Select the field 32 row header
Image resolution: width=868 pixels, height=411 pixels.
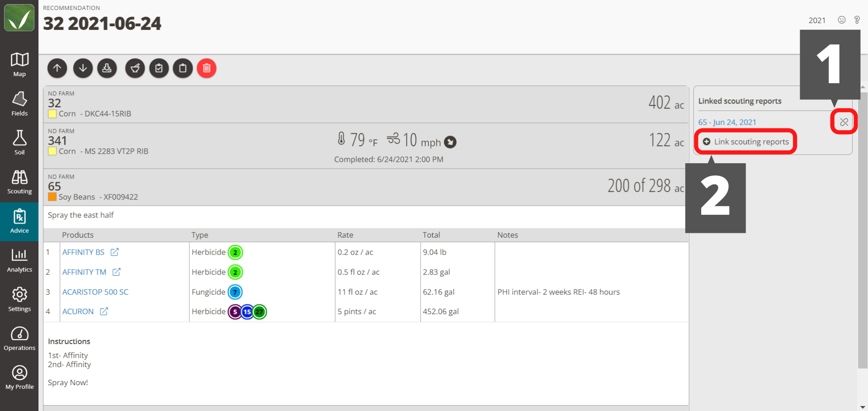(366, 104)
